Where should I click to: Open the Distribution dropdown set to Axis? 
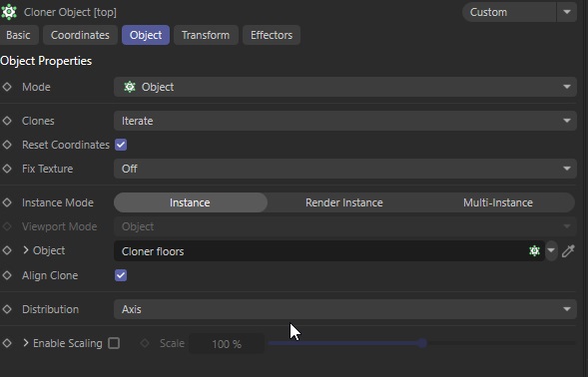345,309
